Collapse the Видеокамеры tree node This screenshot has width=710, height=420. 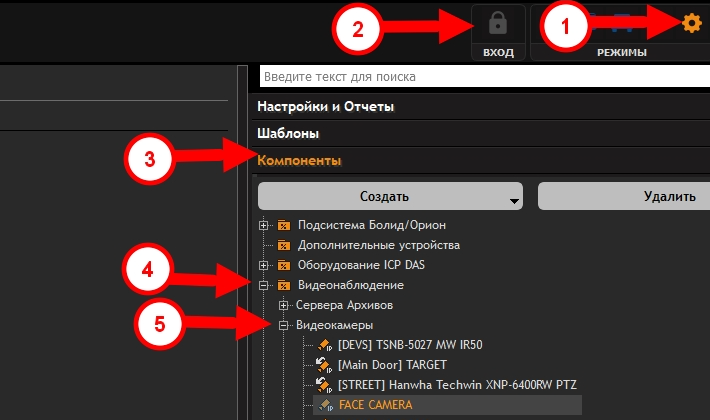(284, 325)
